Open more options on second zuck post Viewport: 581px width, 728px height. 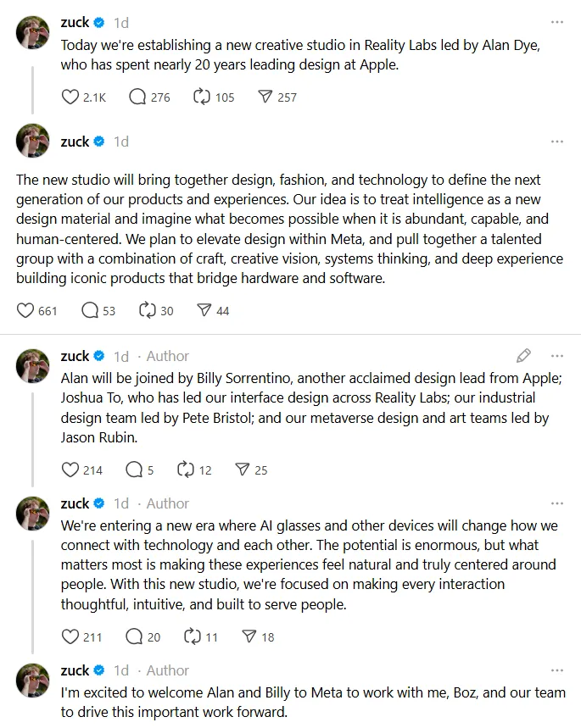click(556, 142)
